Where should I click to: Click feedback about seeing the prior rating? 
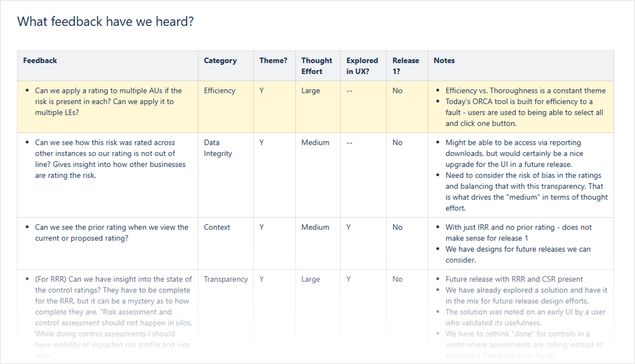click(112, 233)
